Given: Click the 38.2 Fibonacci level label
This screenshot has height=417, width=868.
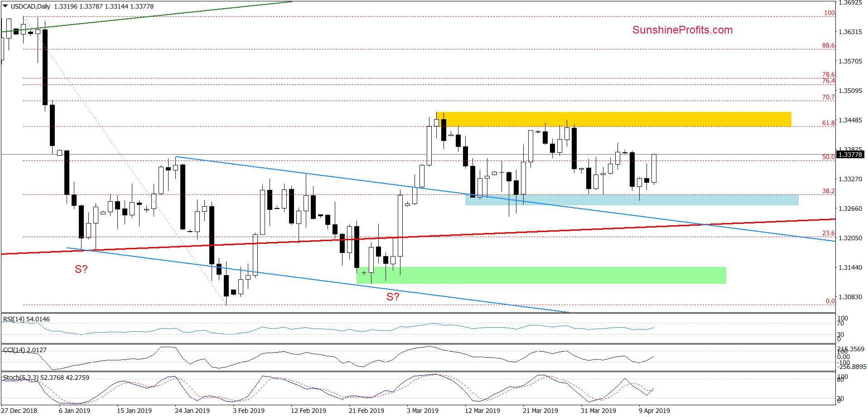Looking at the screenshot, I should [828, 191].
